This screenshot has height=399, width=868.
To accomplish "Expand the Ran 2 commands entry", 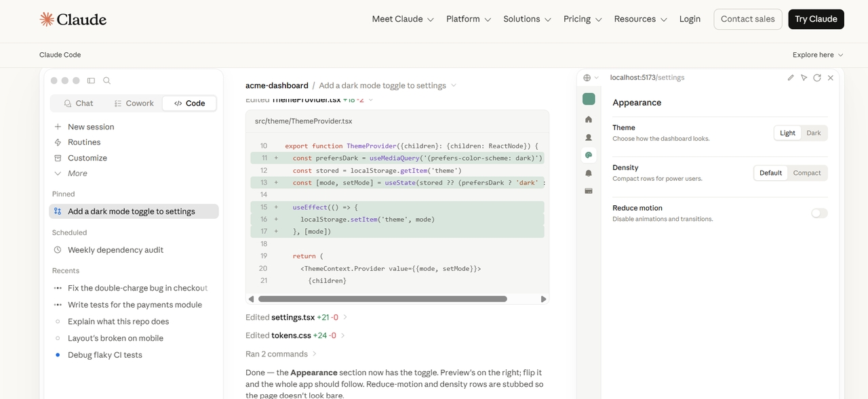I will pos(281,354).
